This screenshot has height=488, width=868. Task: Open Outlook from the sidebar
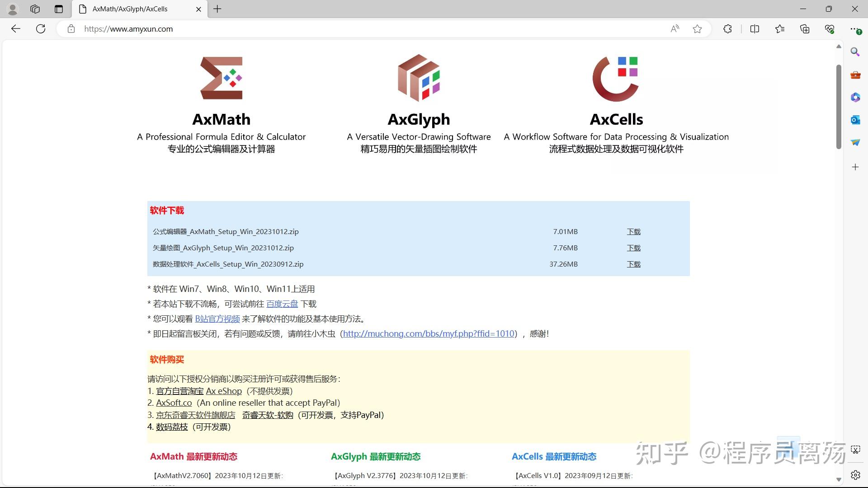pos(855,120)
